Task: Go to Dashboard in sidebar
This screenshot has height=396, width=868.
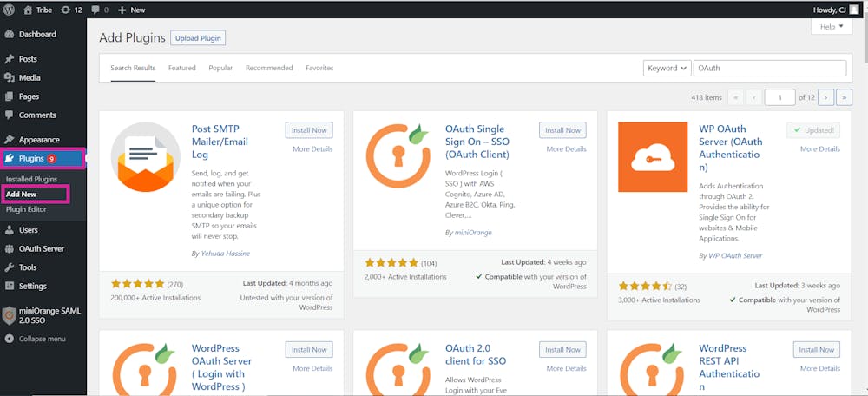Action: [x=37, y=35]
